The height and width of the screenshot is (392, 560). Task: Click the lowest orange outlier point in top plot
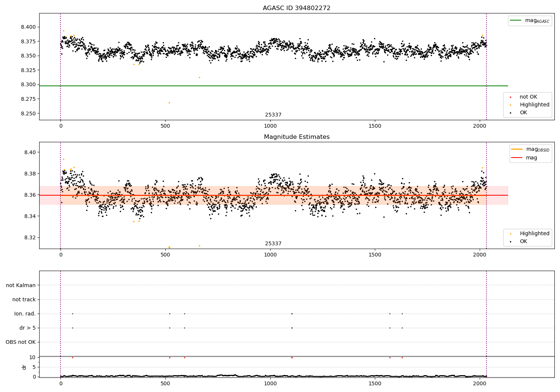click(169, 103)
